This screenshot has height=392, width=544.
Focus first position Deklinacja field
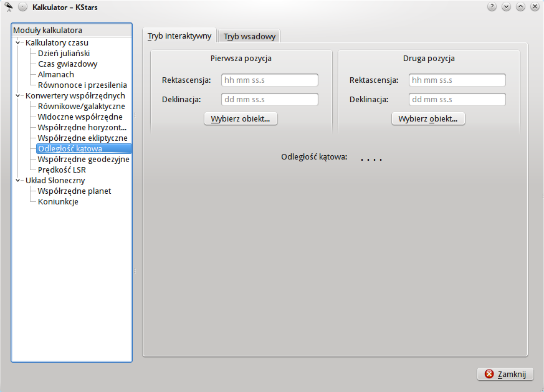click(x=269, y=100)
